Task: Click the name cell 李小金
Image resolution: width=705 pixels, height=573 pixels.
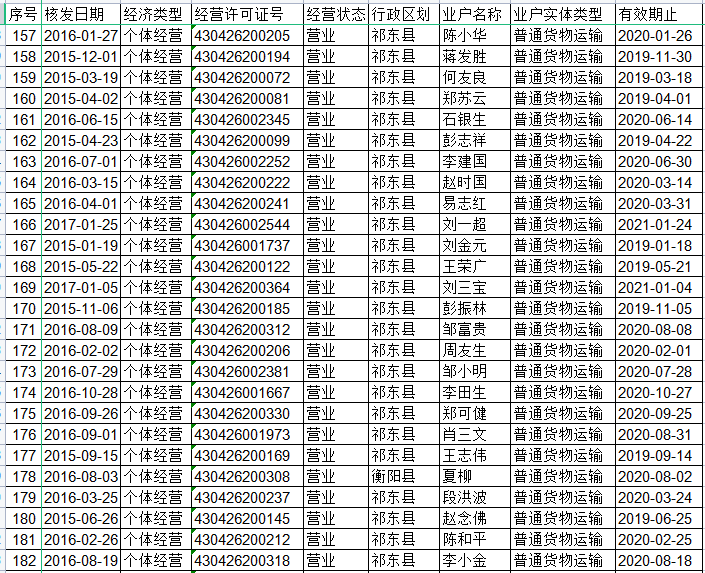Action: tap(464, 561)
